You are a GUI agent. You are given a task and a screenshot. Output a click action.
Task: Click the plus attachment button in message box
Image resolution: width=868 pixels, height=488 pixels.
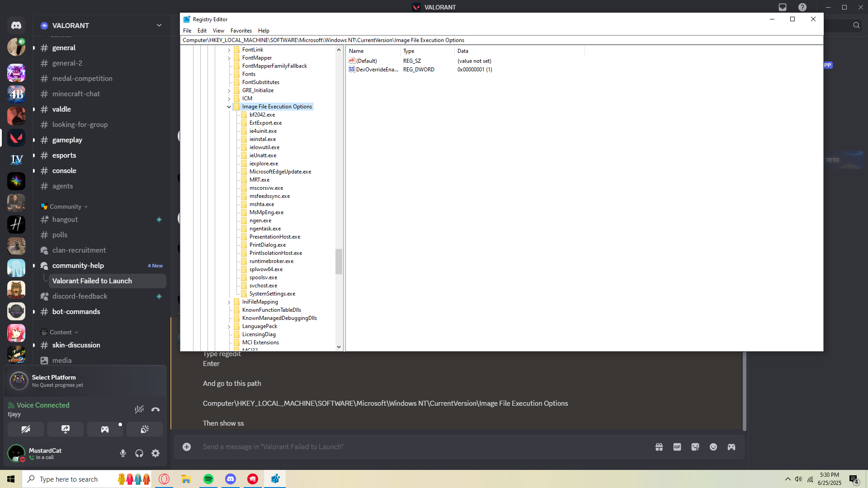pyautogui.click(x=187, y=447)
